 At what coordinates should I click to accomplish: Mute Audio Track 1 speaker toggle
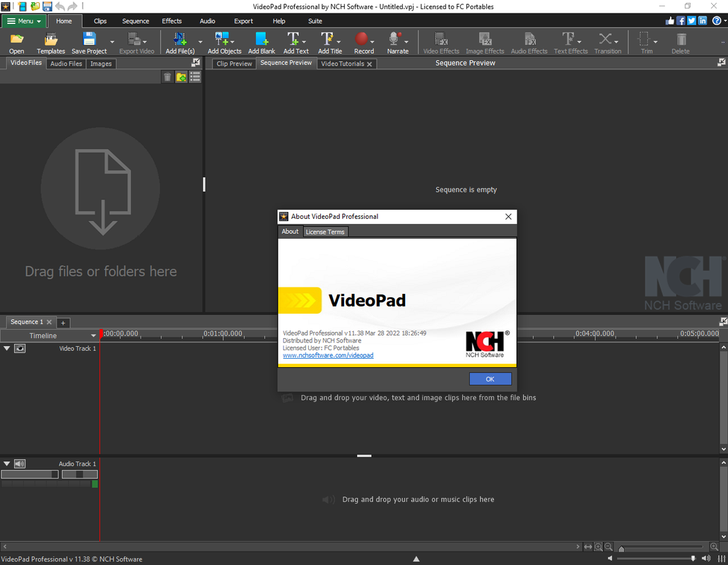click(20, 464)
